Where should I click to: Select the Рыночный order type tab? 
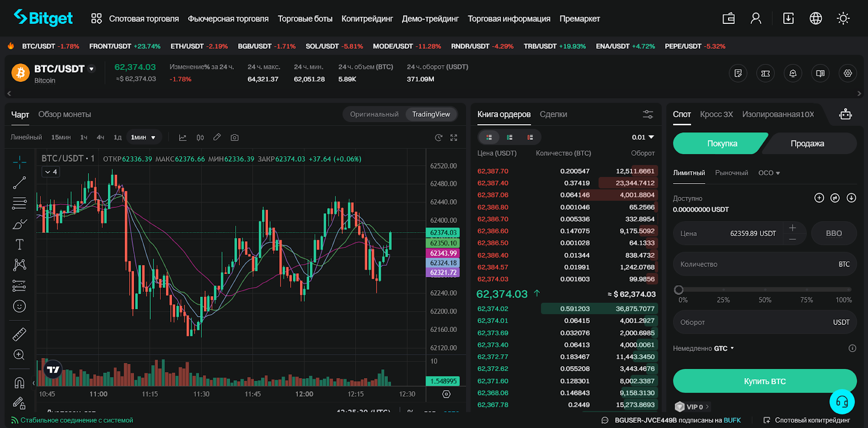click(x=731, y=173)
